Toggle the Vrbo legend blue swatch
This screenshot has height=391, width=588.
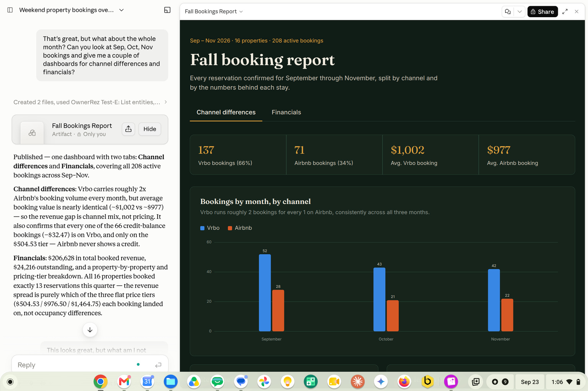pyautogui.click(x=202, y=228)
